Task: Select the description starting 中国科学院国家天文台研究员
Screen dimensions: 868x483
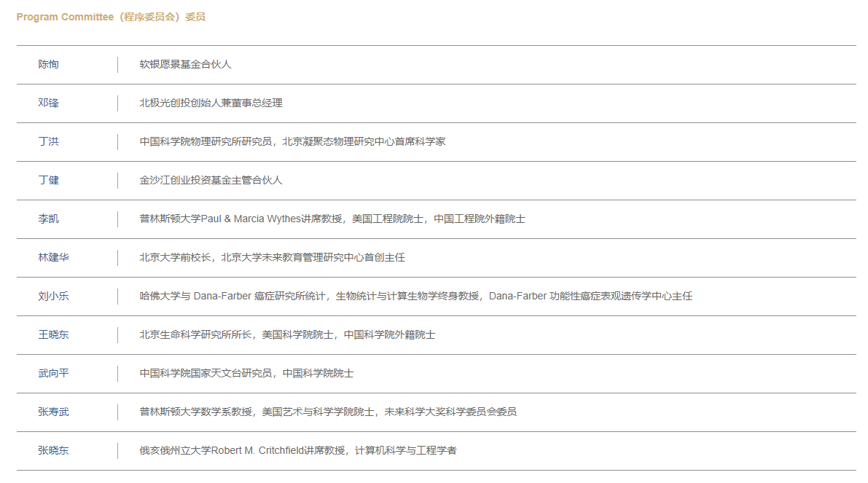Action: [x=246, y=374]
